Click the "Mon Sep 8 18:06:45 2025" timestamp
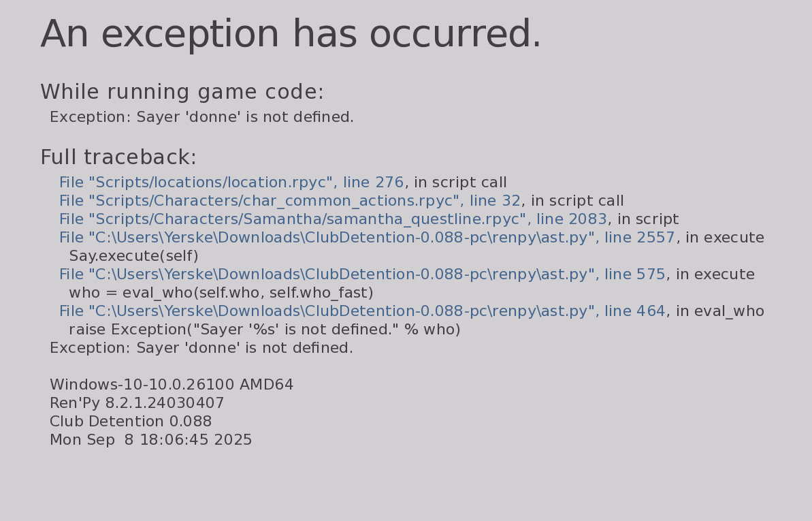This screenshot has width=812, height=521. [x=151, y=440]
